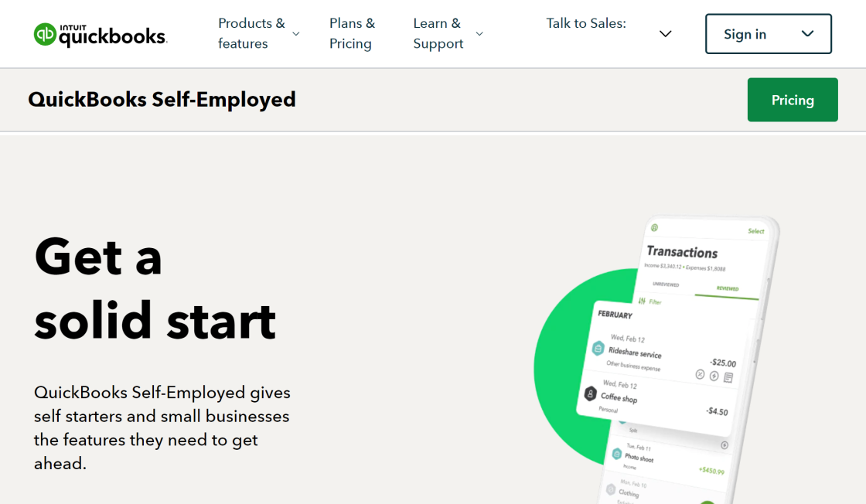Click the teal icon beside Photo shoot

(617, 454)
